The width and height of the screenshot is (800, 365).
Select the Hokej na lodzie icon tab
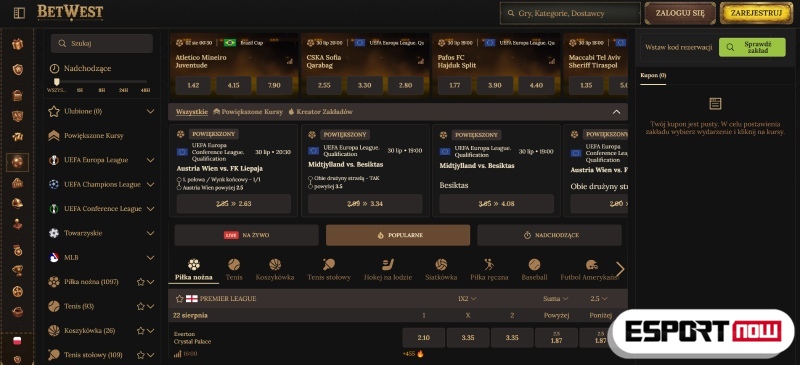pos(388,269)
